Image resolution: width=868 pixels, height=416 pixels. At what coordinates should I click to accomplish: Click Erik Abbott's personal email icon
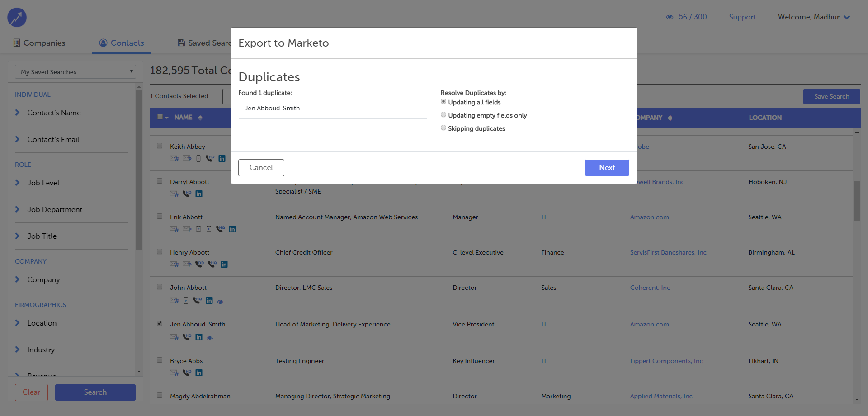tap(187, 229)
